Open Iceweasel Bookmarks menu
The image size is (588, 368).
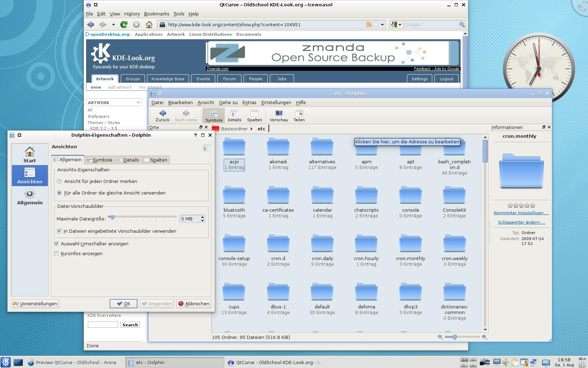(x=156, y=14)
